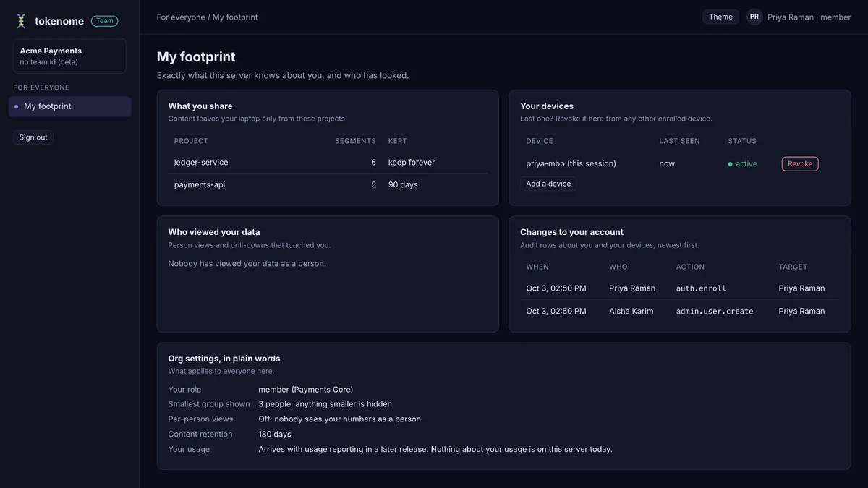Click the SEGMENTS column header
868x488 pixels.
[x=355, y=141]
